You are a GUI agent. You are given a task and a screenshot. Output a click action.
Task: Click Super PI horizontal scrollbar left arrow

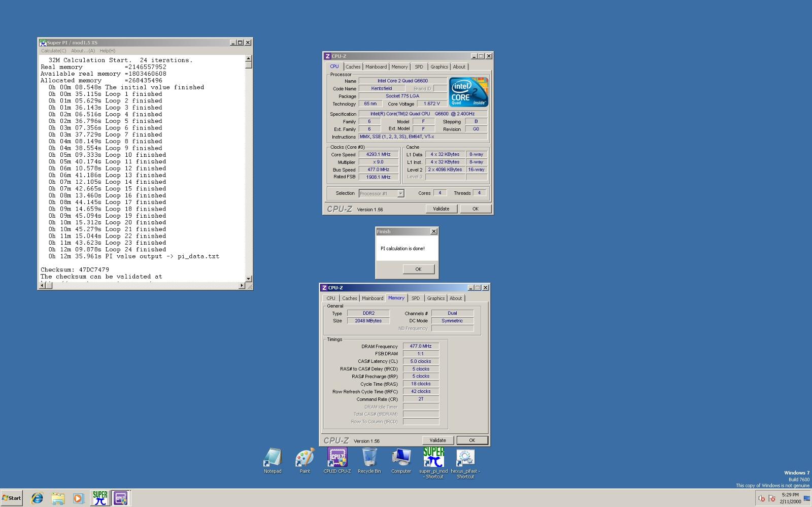[43, 286]
